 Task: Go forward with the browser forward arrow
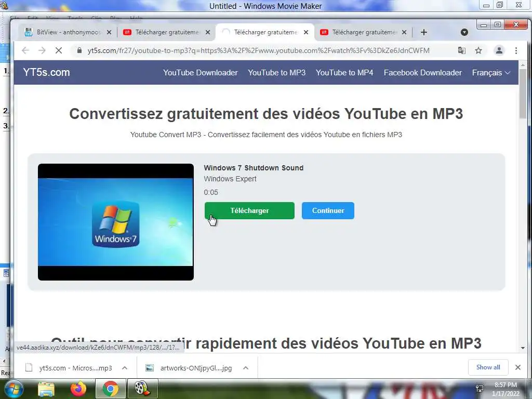click(x=42, y=50)
